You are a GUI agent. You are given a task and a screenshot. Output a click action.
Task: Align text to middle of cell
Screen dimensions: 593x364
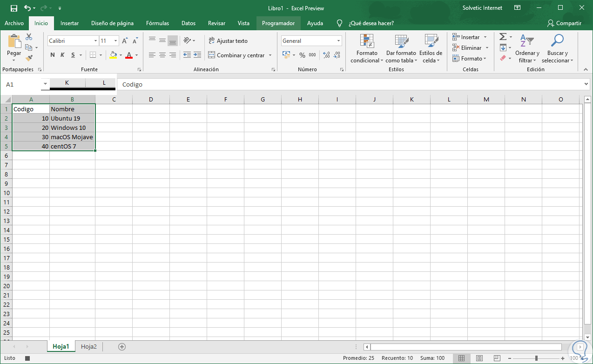click(162, 40)
